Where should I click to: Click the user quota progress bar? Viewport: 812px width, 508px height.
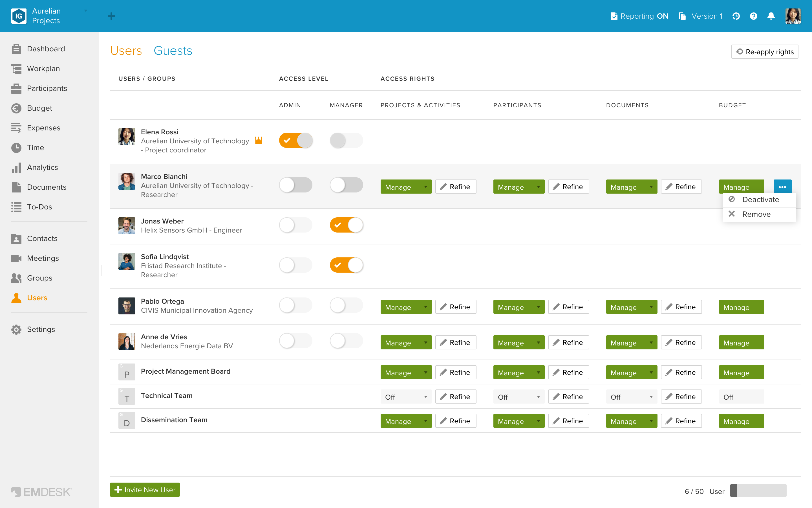(x=758, y=491)
